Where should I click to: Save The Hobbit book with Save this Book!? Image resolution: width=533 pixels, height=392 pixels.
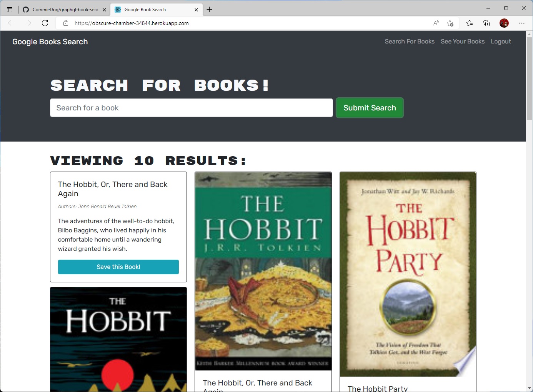pos(118,267)
